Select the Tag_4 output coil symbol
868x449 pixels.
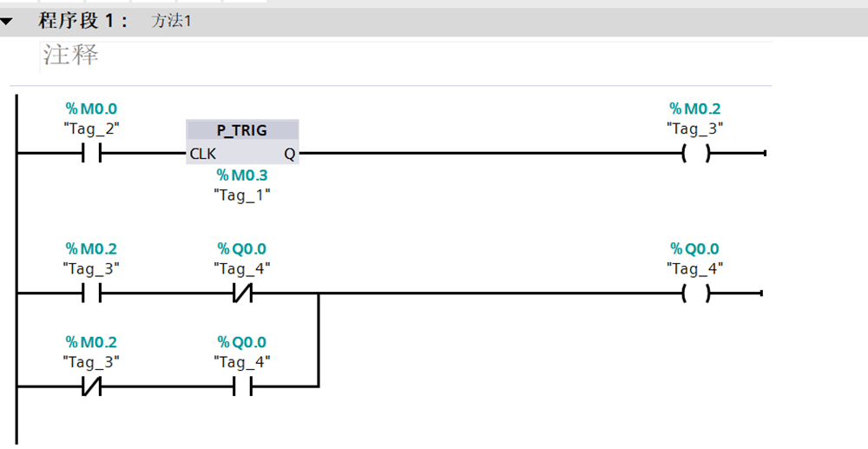[695, 294]
